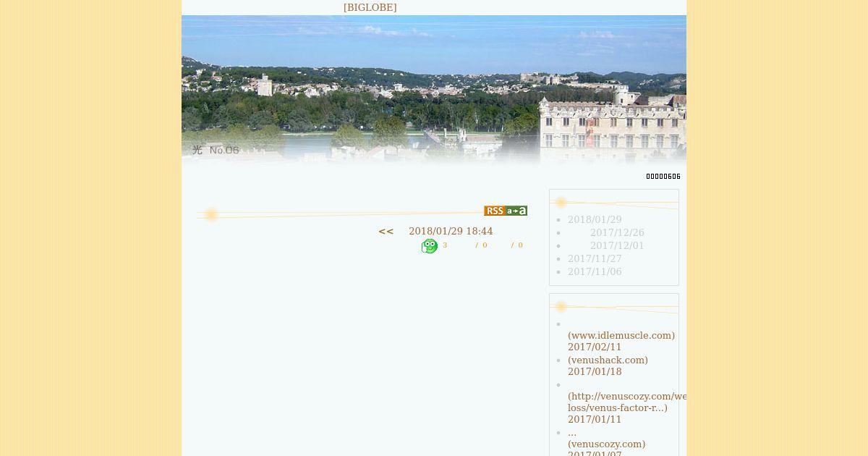
Task: Click the green smiley face icon
Action: 430,246
